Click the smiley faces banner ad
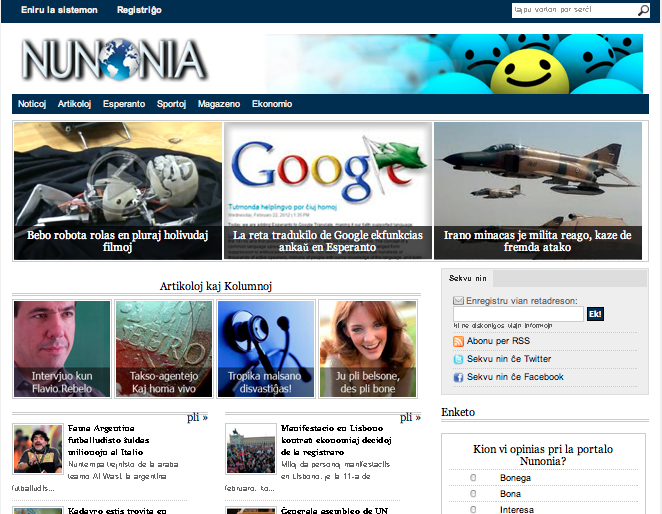 [454, 64]
